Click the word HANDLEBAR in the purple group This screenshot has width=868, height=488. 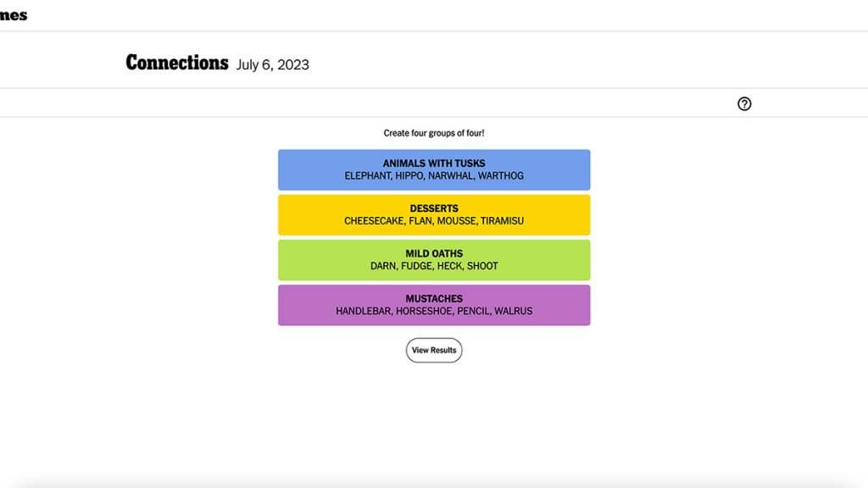click(x=363, y=311)
